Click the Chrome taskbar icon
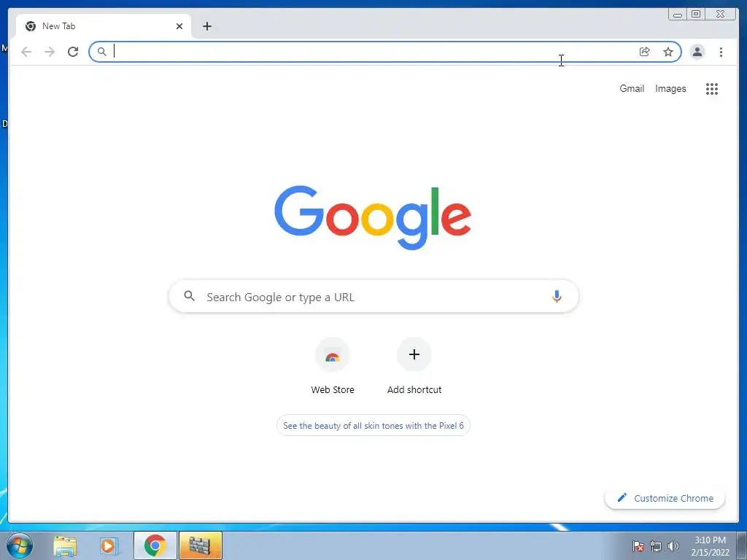 [155, 545]
